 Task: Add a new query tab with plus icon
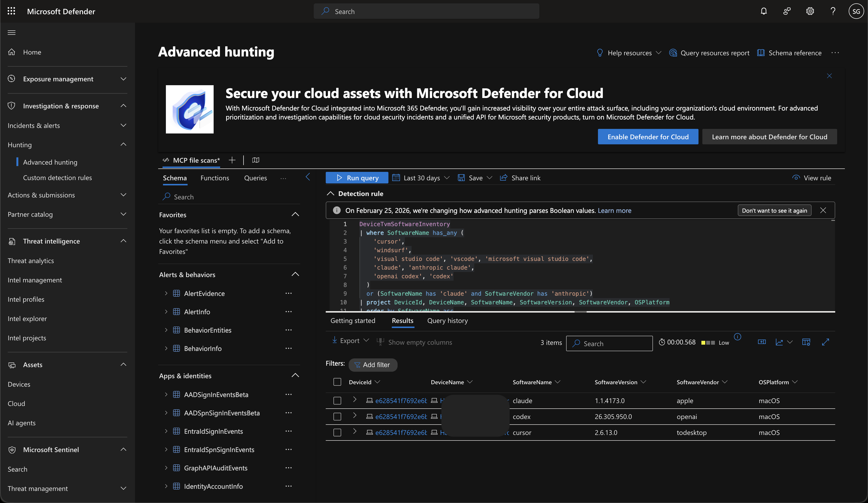click(232, 160)
